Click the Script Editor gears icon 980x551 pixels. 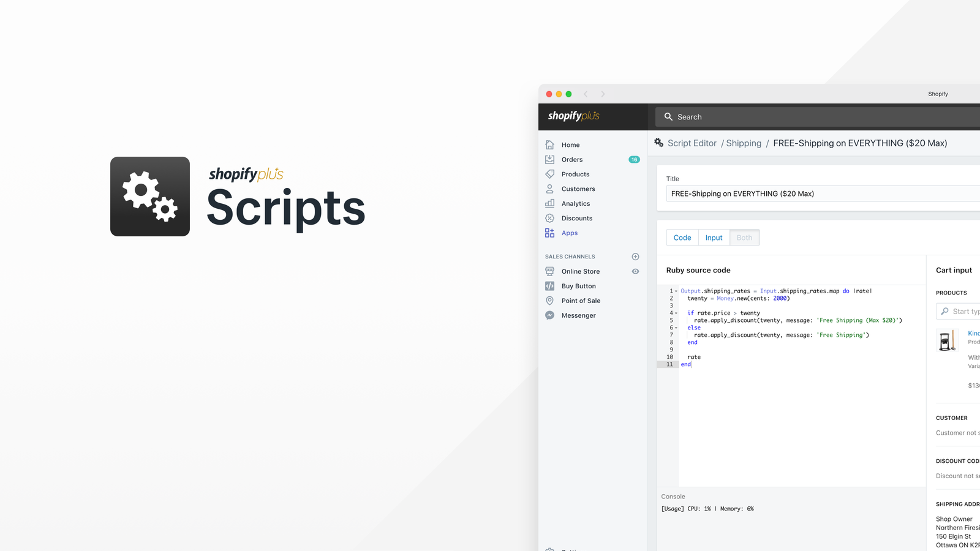658,143
